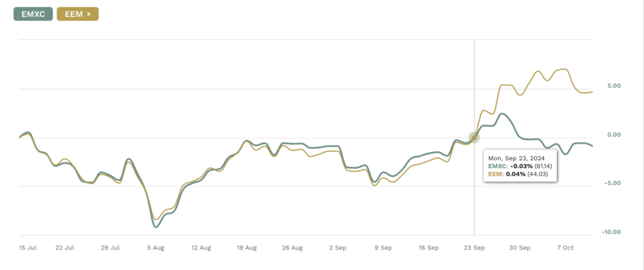Click the -5.00 y-axis label

pos(612,183)
